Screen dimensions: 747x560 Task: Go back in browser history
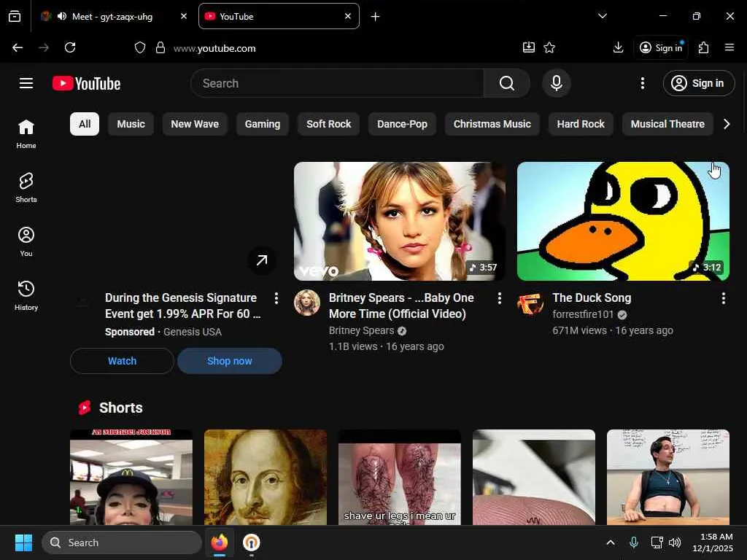18,47
